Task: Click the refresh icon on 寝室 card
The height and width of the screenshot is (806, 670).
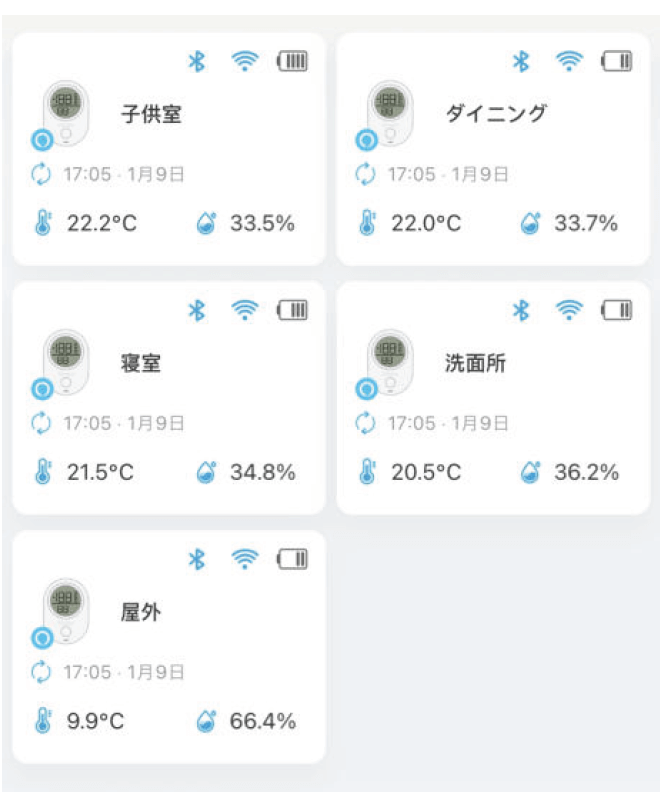Action: (x=41, y=423)
